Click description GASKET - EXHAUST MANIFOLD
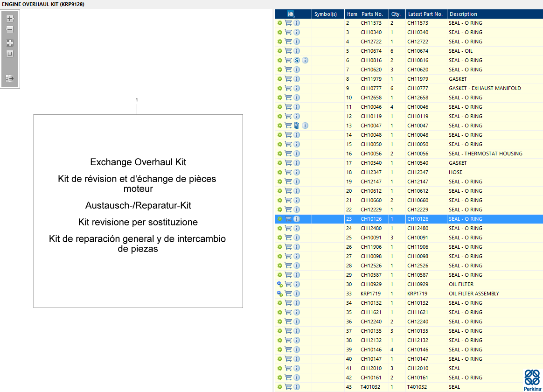This screenshot has width=543, height=392. (485, 88)
